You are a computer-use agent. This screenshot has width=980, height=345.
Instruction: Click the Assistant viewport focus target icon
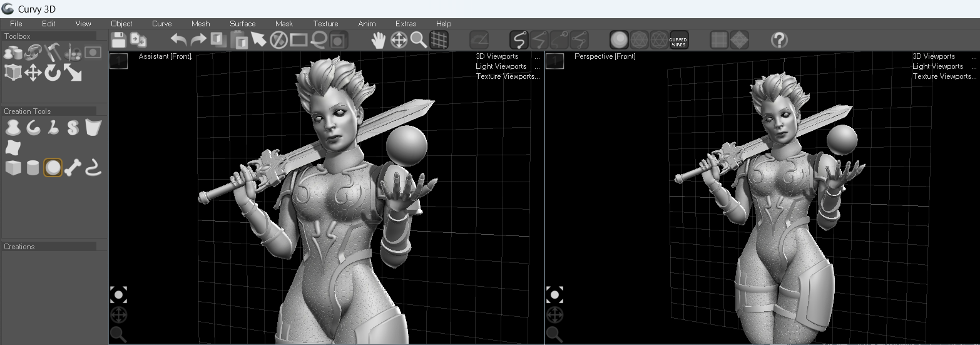click(118, 294)
